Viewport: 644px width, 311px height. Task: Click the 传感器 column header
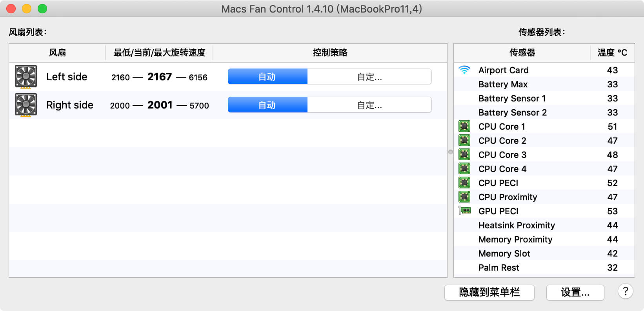tap(522, 52)
